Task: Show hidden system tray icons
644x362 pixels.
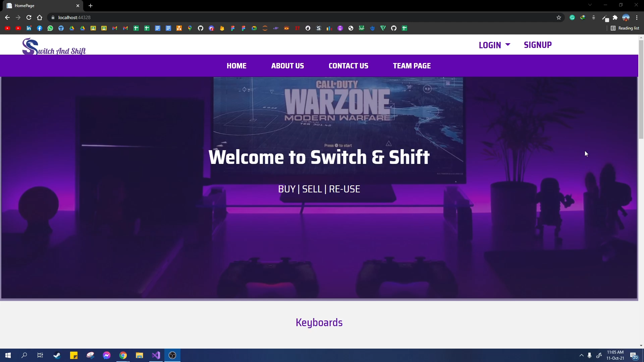Action: pyautogui.click(x=581, y=355)
